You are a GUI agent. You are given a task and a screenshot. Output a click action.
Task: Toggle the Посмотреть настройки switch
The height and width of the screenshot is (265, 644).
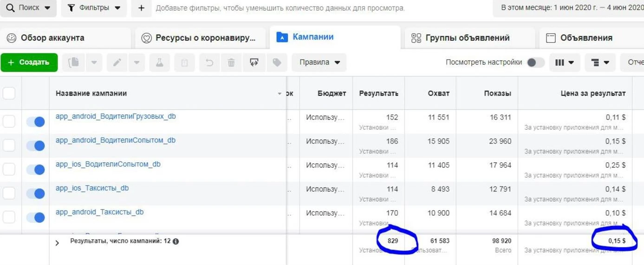pos(535,62)
